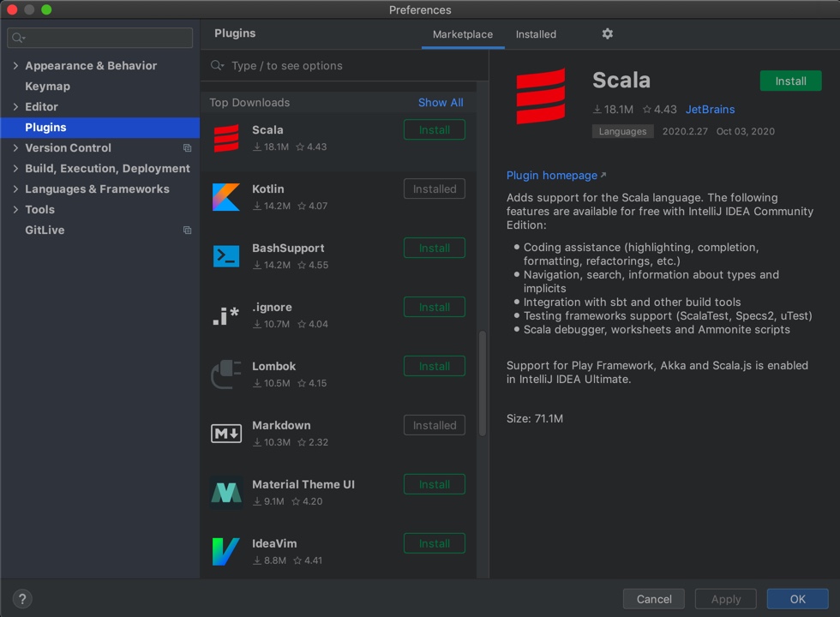The image size is (840, 617).
Task: Click the Apply button
Action: (x=725, y=599)
